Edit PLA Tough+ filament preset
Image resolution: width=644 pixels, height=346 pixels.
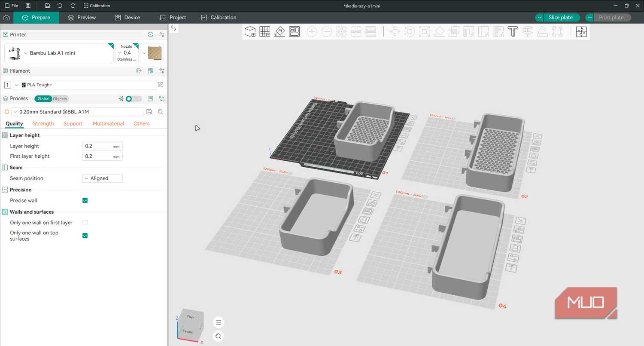tap(161, 85)
